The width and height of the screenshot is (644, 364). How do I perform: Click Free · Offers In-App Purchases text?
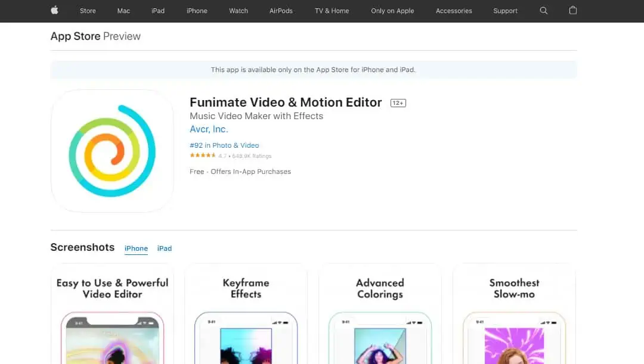pos(240,172)
